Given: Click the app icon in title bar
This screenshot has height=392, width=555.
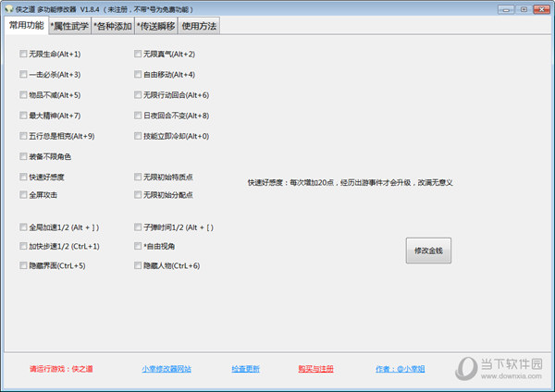Looking at the screenshot, I should (8, 9).
